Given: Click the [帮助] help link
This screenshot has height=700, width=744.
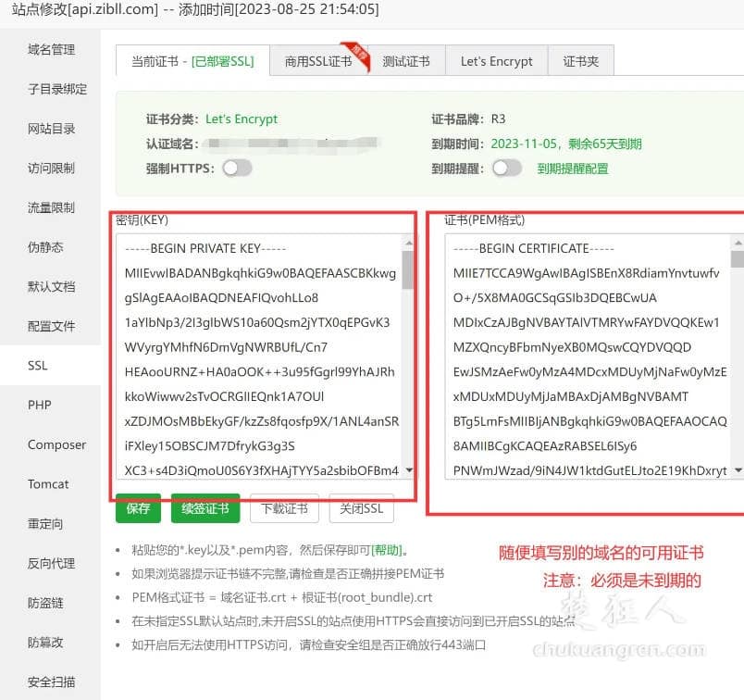Looking at the screenshot, I should 387,550.
